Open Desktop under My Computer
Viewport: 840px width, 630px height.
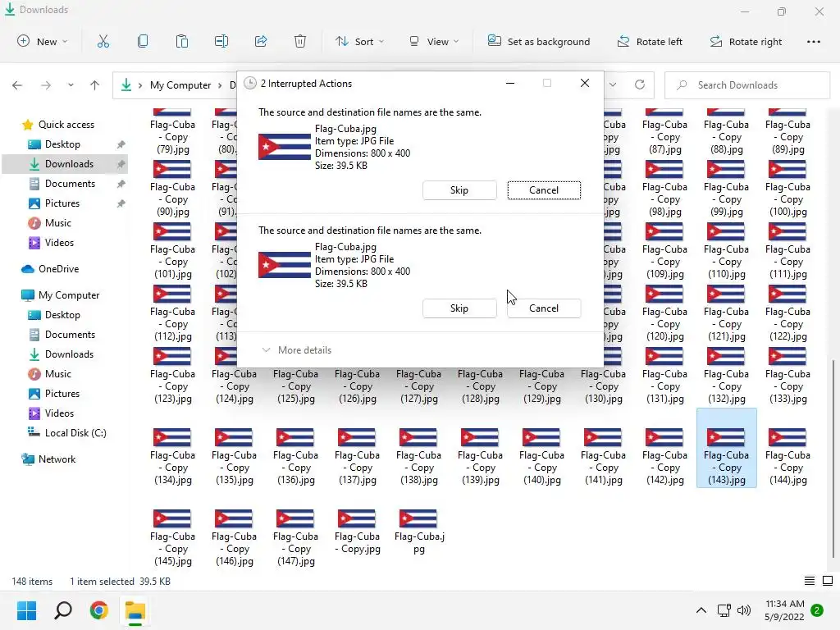tap(62, 315)
